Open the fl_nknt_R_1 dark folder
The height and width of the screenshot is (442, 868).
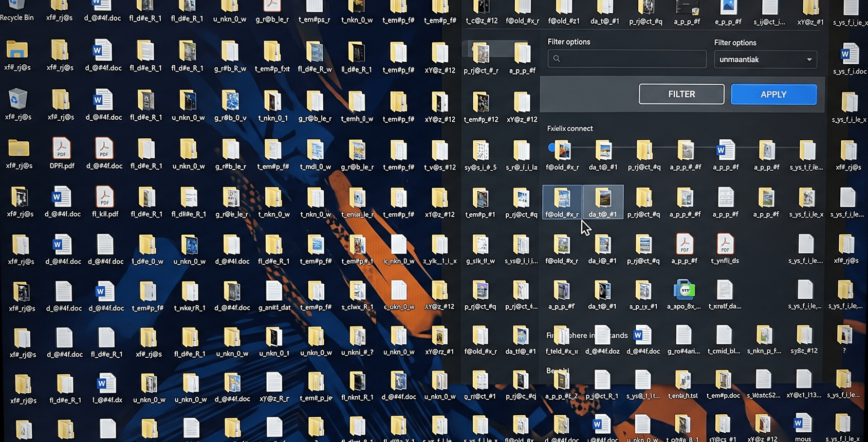click(x=357, y=382)
